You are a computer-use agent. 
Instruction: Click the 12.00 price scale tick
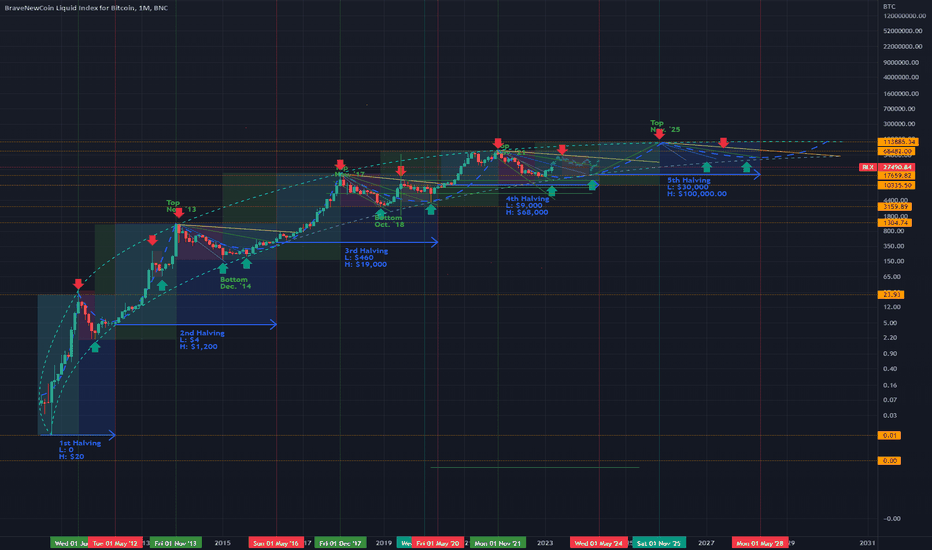pyautogui.click(x=892, y=307)
